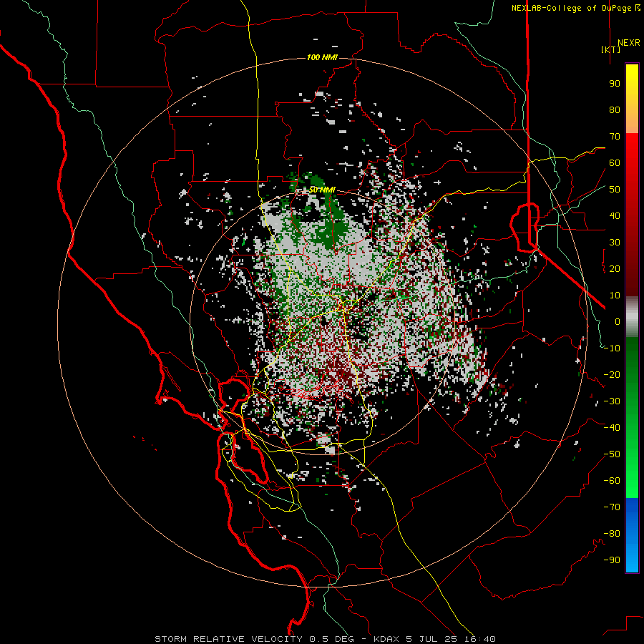644x644 pixels.
Task: Click the 20 value on the legend
Action: click(x=615, y=268)
